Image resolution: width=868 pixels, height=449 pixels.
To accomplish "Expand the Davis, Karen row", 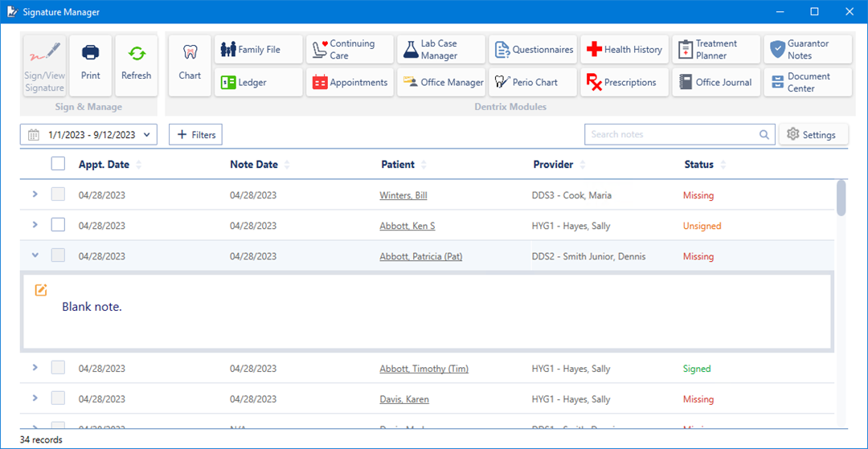I will [x=35, y=398].
